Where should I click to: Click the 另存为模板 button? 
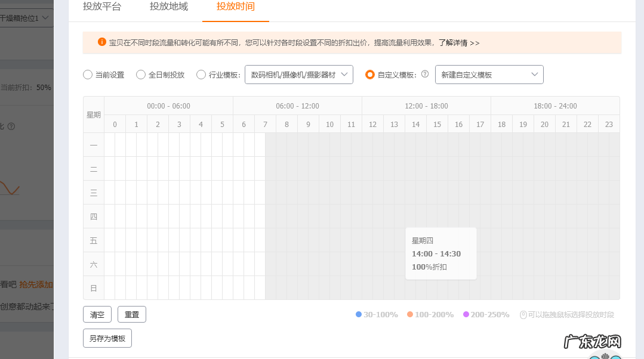pyautogui.click(x=107, y=338)
